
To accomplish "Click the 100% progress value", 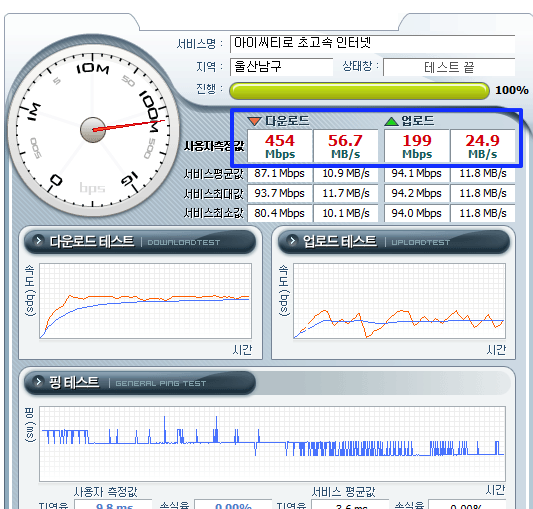I will coord(512,90).
